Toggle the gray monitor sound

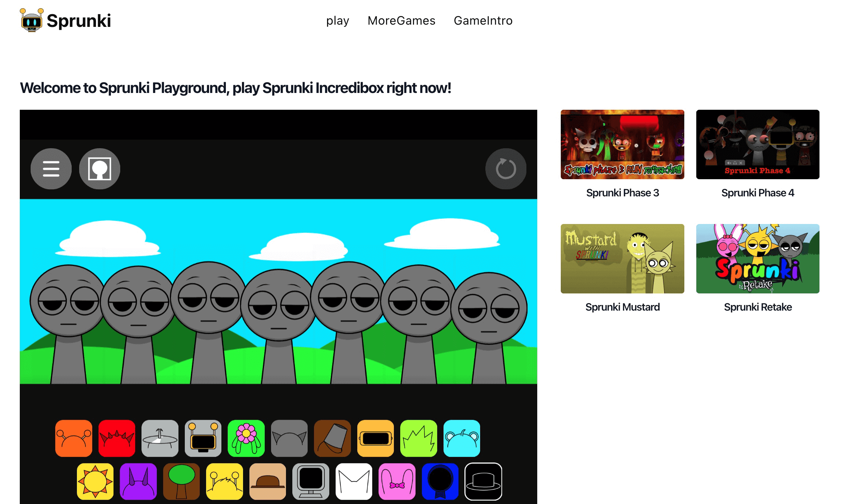[x=311, y=481]
